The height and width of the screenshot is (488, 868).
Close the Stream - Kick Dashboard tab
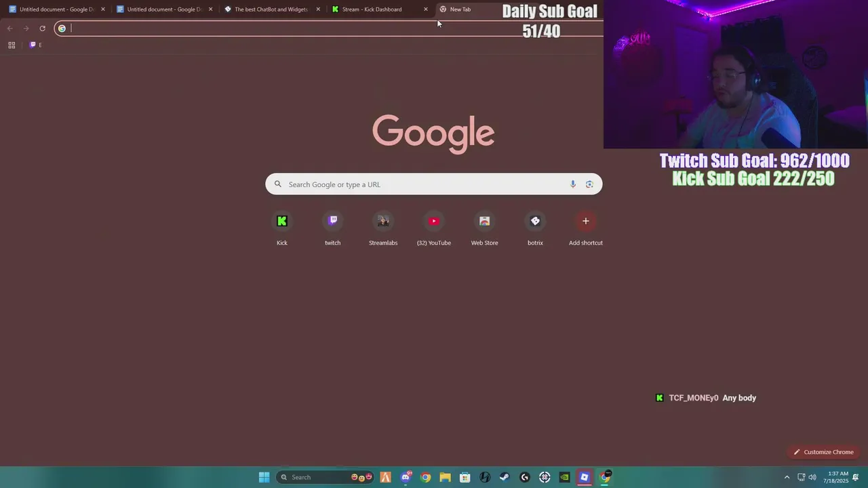[426, 9]
